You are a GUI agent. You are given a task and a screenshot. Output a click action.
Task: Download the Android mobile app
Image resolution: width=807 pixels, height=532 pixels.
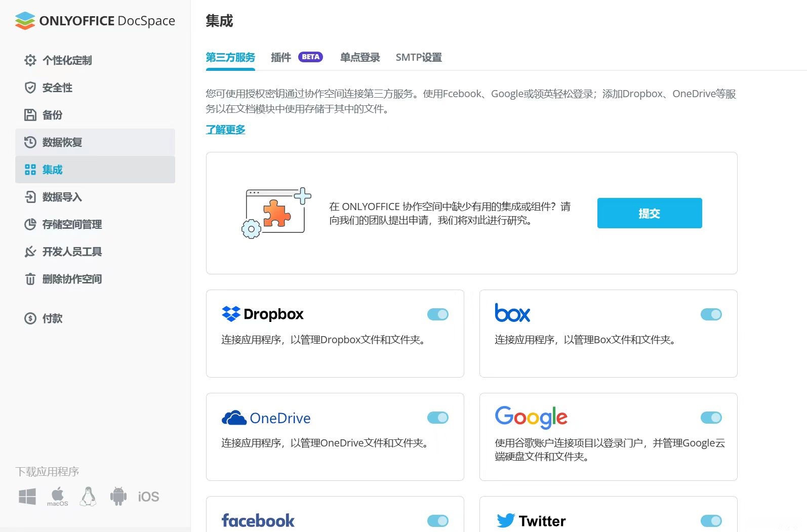[118, 497]
